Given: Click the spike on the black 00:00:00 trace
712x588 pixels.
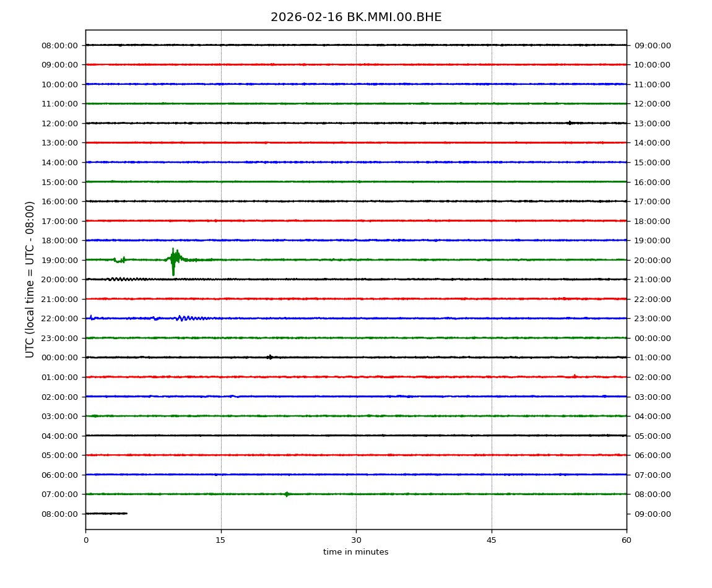Looking at the screenshot, I should coord(269,357).
